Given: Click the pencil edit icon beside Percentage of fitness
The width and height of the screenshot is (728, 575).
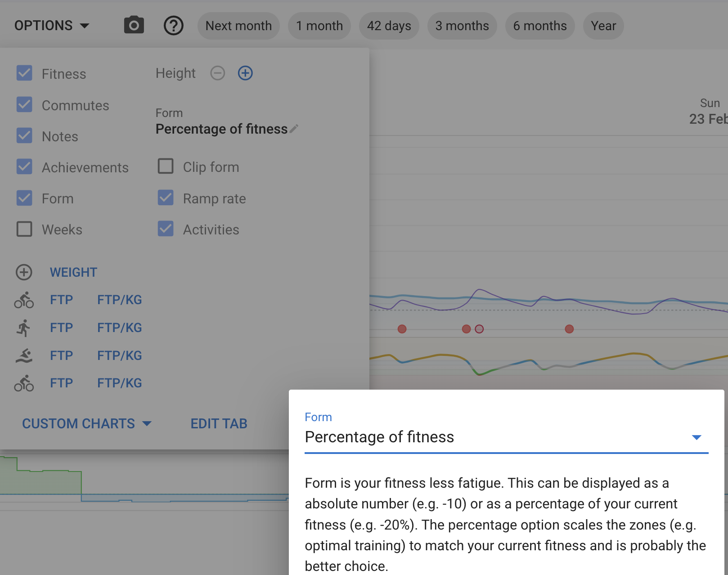Looking at the screenshot, I should 294,129.
